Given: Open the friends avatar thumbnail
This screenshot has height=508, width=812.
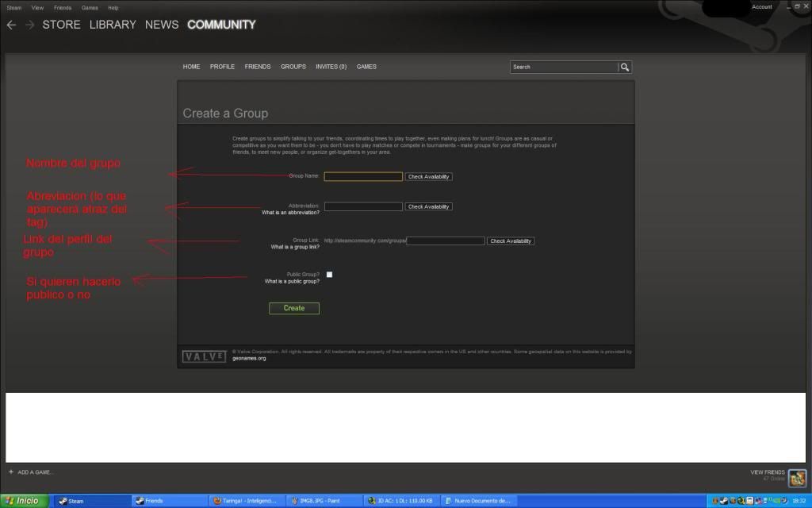Looking at the screenshot, I should point(798,477).
